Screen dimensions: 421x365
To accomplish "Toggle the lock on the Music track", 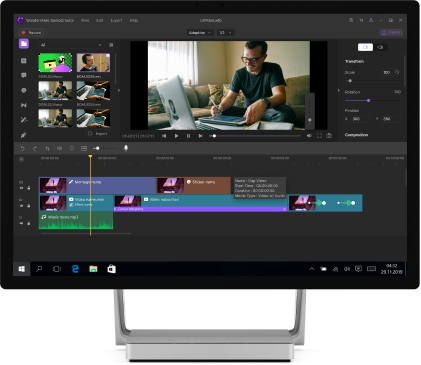I will [x=29, y=223].
